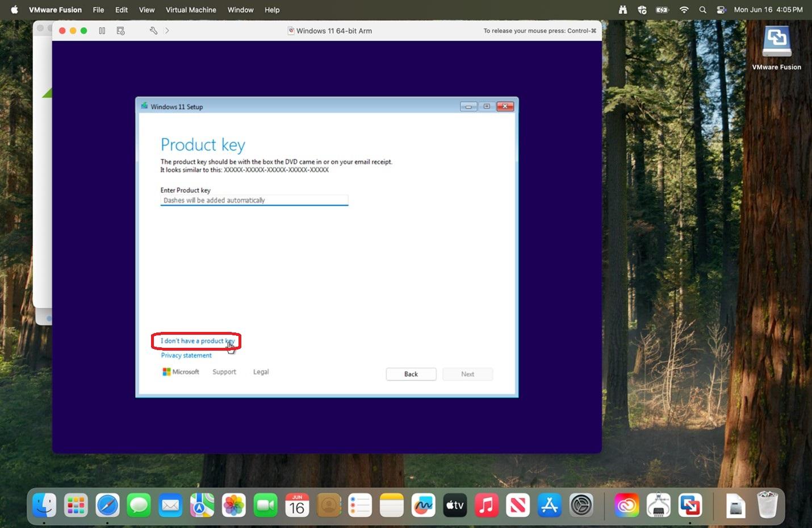Launch Safari from the Dock

click(107, 505)
